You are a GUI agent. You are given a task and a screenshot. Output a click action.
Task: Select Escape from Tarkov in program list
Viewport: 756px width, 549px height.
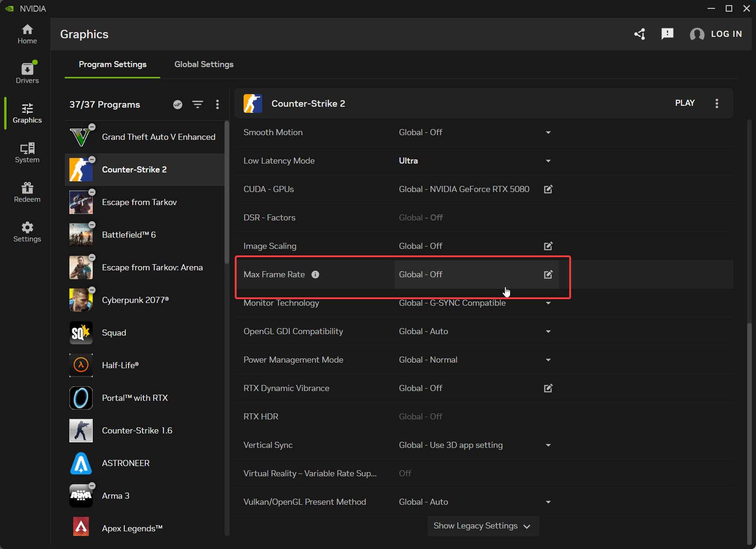click(144, 202)
